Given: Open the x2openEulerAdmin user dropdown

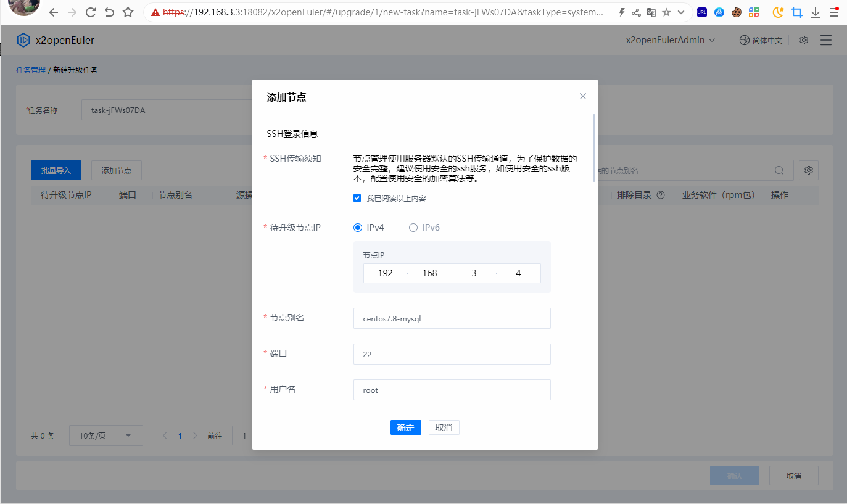Looking at the screenshot, I should pyautogui.click(x=671, y=40).
